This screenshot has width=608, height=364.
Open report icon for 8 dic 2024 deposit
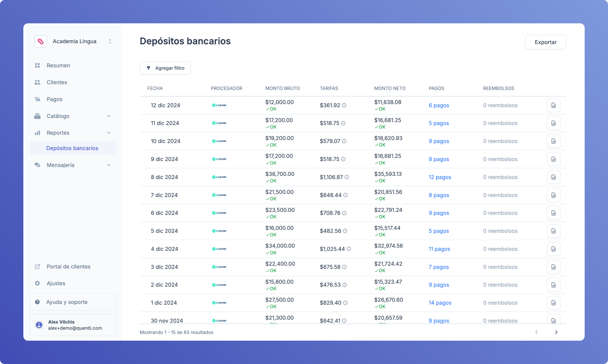[553, 177]
